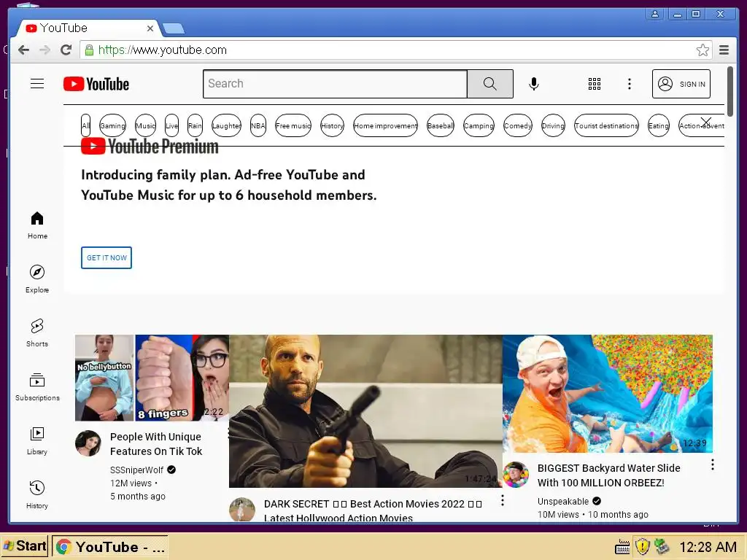The width and height of the screenshot is (747, 560).
Task: Open the YouTube hamburger guide menu
Action: (x=37, y=84)
